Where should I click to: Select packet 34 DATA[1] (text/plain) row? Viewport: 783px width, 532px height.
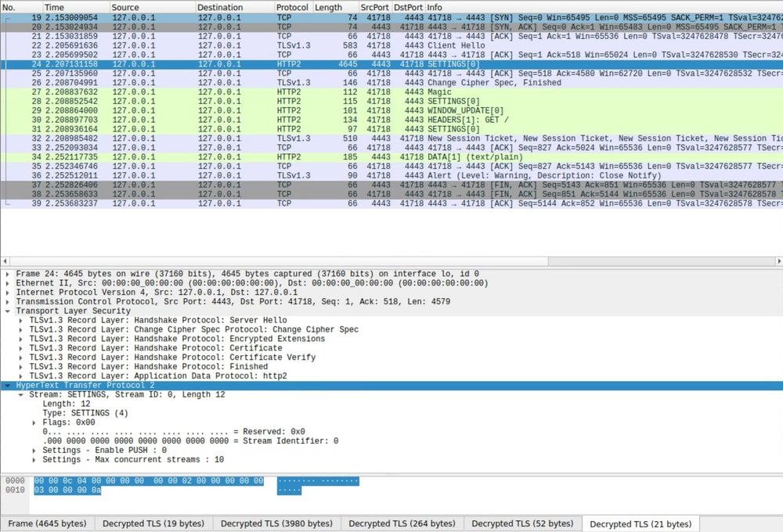pyautogui.click(x=391, y=157)
